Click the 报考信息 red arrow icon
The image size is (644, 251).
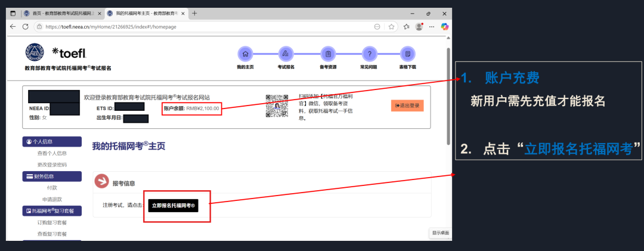(x=101, y=182)
